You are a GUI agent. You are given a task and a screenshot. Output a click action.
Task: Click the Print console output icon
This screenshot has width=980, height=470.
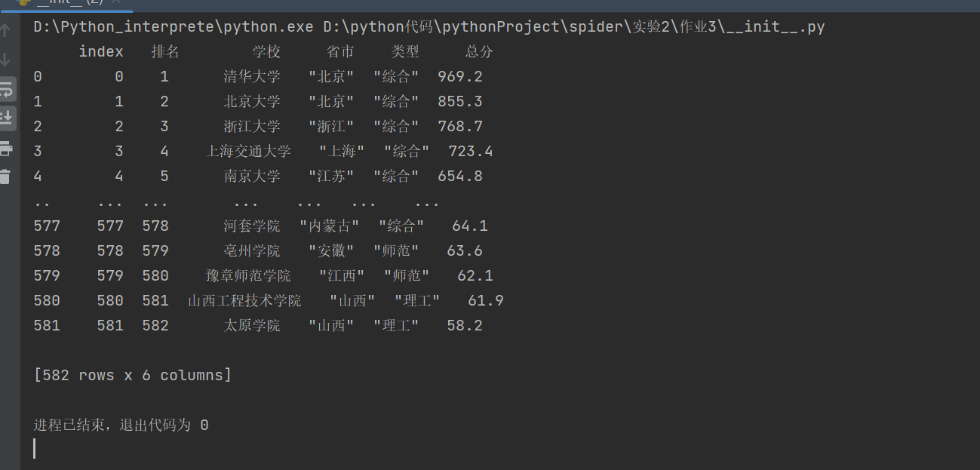[x=5, y=147]
